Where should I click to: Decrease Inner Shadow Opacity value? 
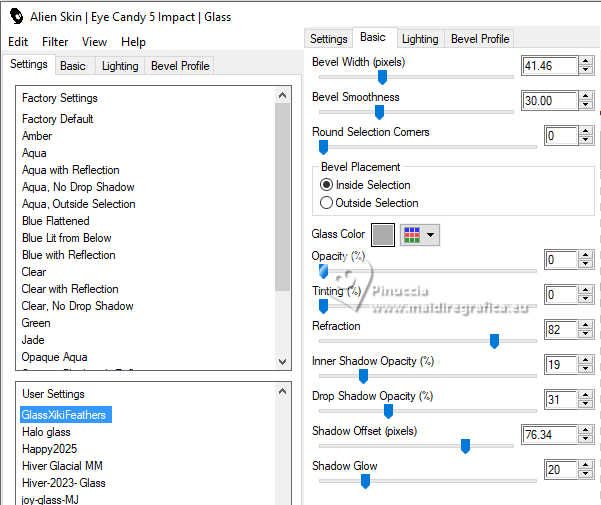(x=585, y=369)
